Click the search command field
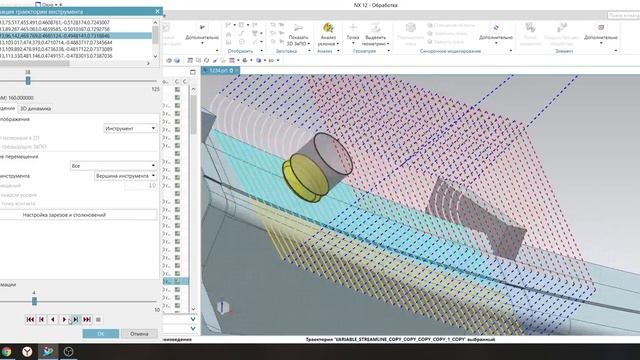This screenshot has width=640, height=360. (623, 15)
